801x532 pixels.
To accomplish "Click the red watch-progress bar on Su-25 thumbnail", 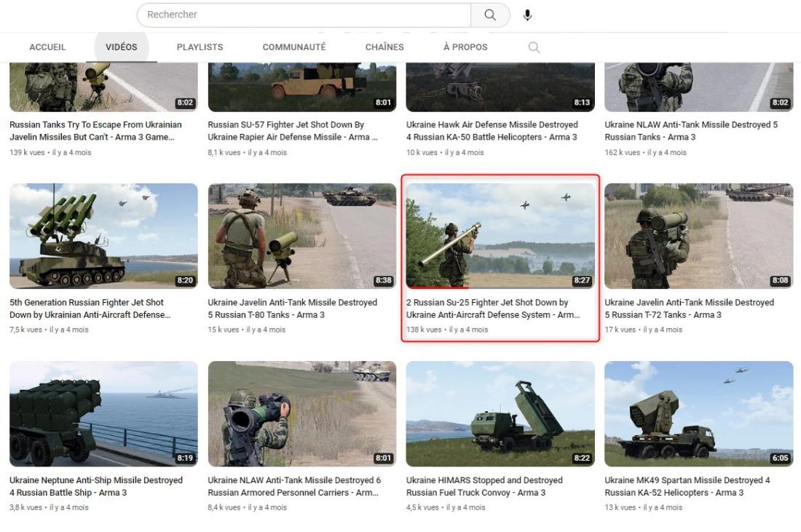I will pyautogui.click(x=438, y=287).
